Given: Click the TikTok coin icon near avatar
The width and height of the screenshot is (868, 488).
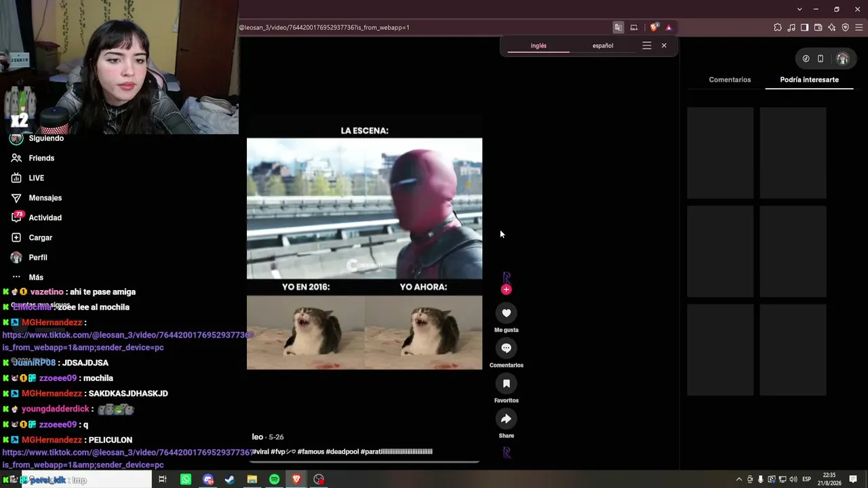Looking at the screenshot, I should (806, 59).
